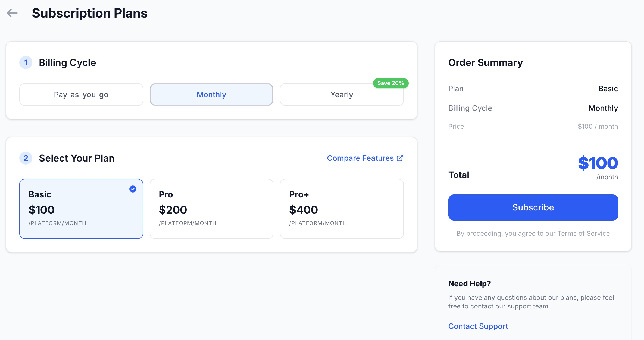Screen dimensions: 644x340
Task: Click the Need Help section heading
Action: coord(470,283)
